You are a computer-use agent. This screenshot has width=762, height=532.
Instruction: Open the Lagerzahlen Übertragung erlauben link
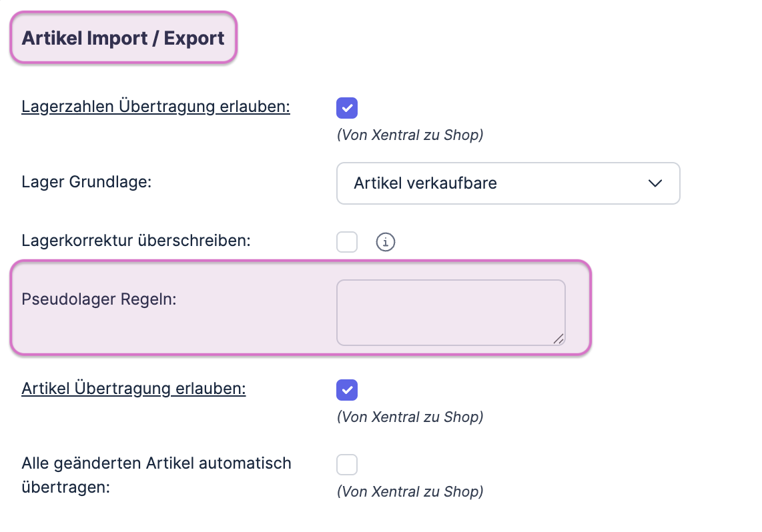coord(155,106)
